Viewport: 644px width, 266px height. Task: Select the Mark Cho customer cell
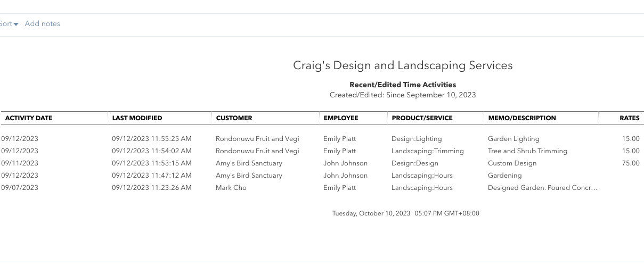coord(231,188)
